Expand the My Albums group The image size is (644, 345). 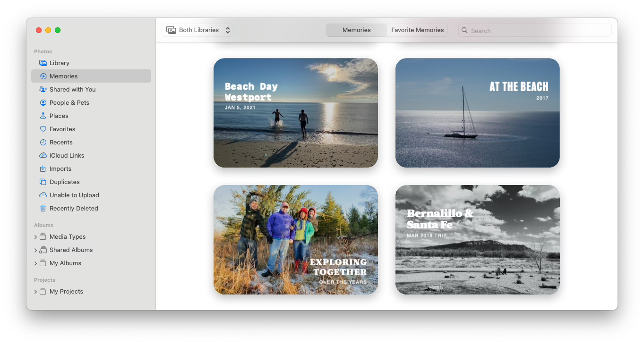pyautogui.click(x=35, y=263)
